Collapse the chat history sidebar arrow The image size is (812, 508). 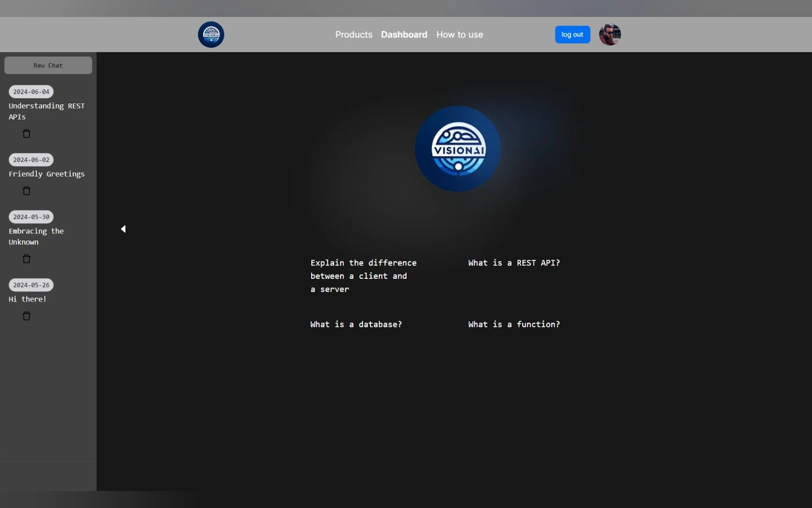tap(123, 229)
